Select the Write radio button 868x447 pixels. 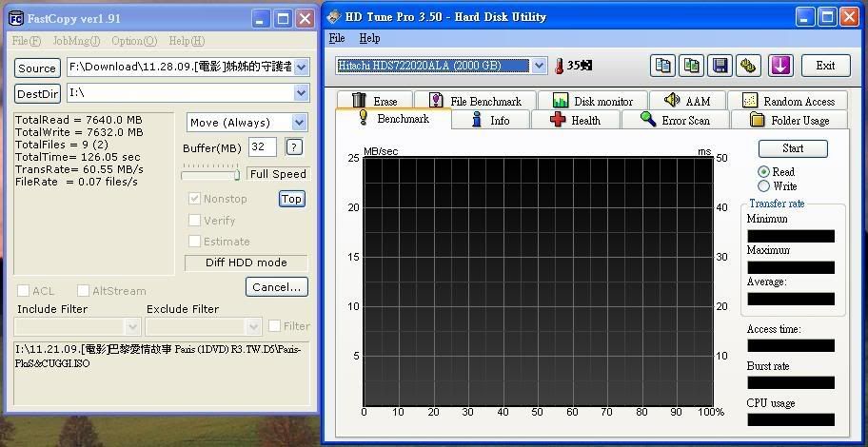point(764,185)
